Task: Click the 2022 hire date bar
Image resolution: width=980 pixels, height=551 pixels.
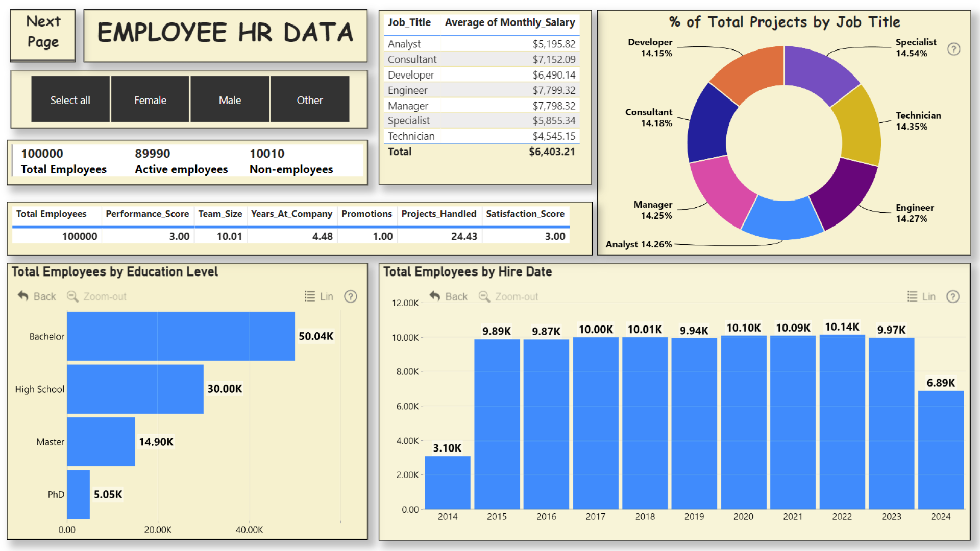Action: pos(842,422)
